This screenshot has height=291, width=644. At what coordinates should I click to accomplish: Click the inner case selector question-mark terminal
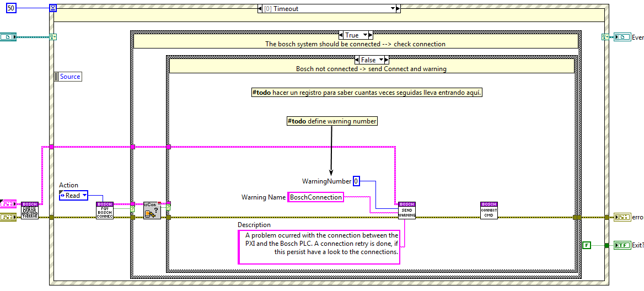[168, 207]
